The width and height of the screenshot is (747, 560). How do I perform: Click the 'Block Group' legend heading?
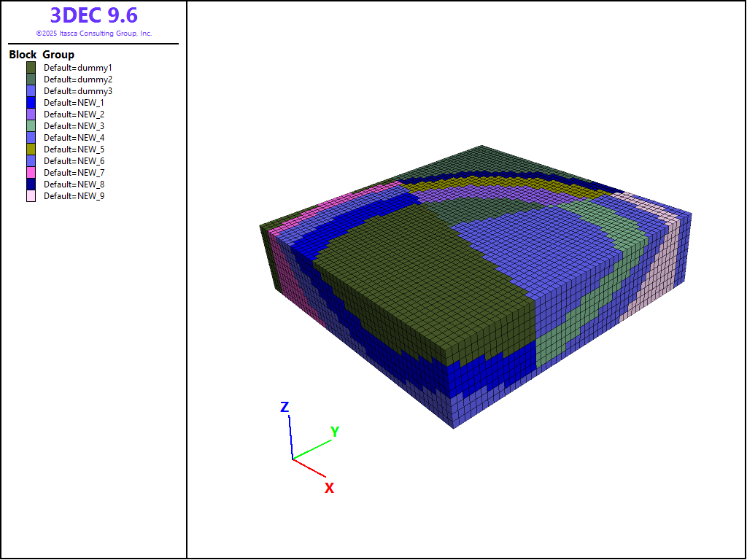(x=42, y=55)
